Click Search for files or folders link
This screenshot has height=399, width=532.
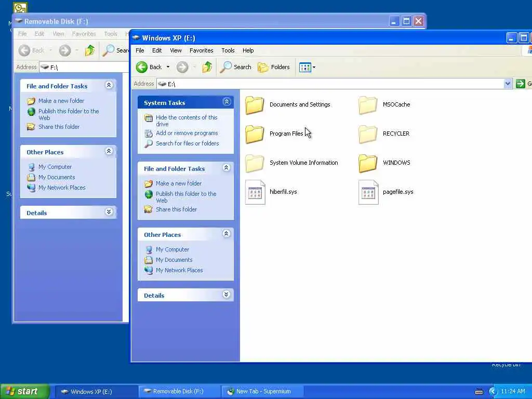coord(187,143)
